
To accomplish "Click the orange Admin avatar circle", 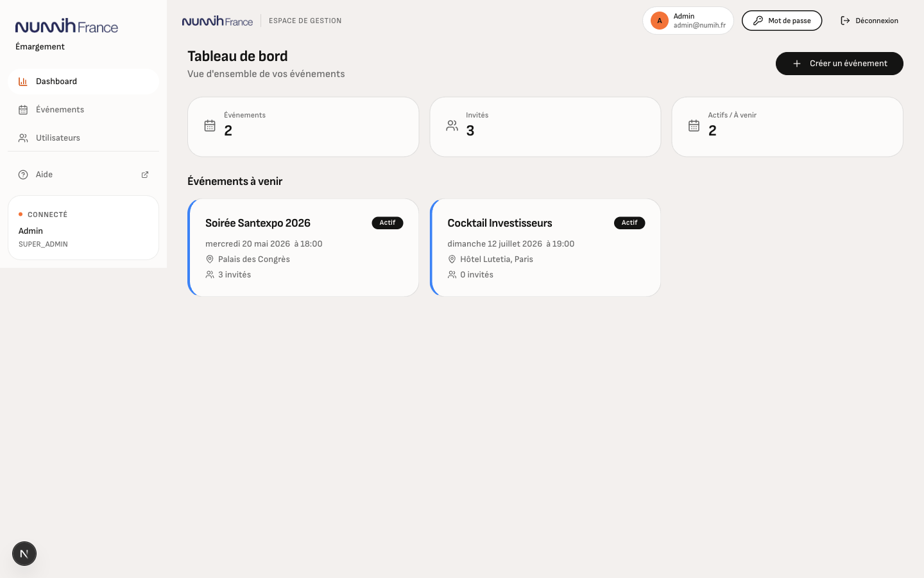I will tap(660, 21).
